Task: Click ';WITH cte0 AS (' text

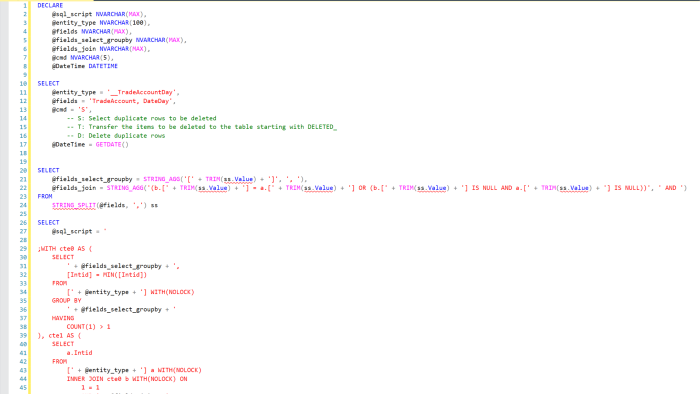Action: click(65, 249)
